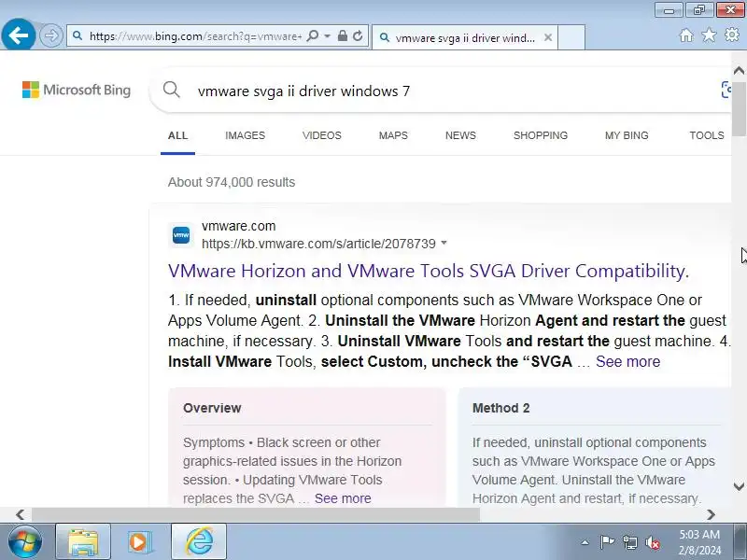
Task: Click the horizontal scrollbar right arrow
Action: [711, 514]
